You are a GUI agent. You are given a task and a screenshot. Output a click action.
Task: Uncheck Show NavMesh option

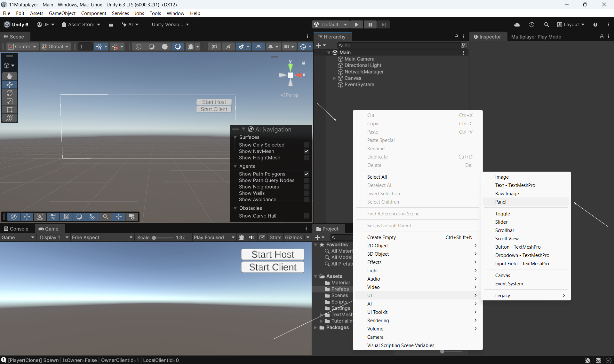click(306, 151)
